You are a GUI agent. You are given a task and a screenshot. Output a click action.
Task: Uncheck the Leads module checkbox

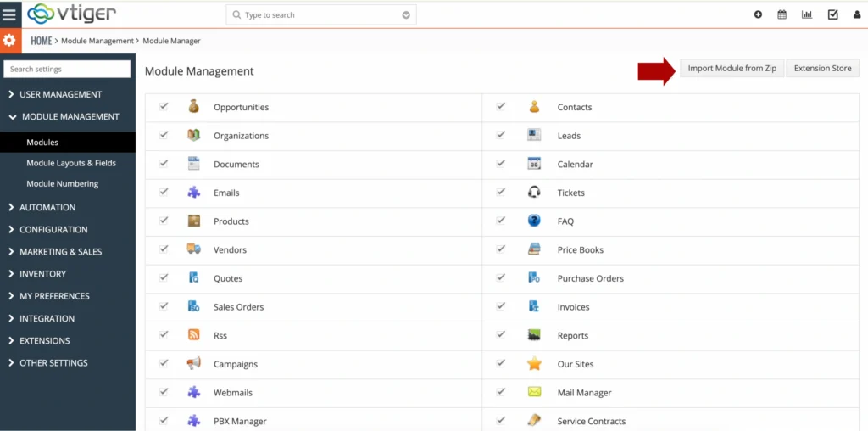point(501,135)
